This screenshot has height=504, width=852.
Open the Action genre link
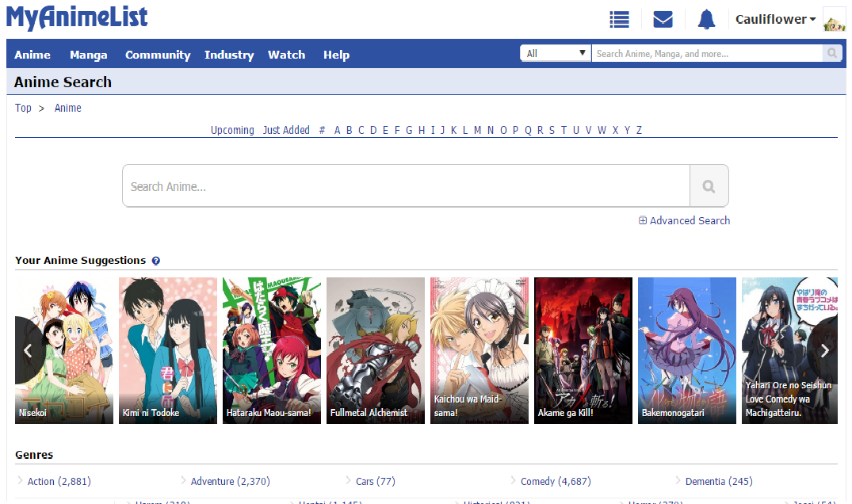[x=59, y=481]
